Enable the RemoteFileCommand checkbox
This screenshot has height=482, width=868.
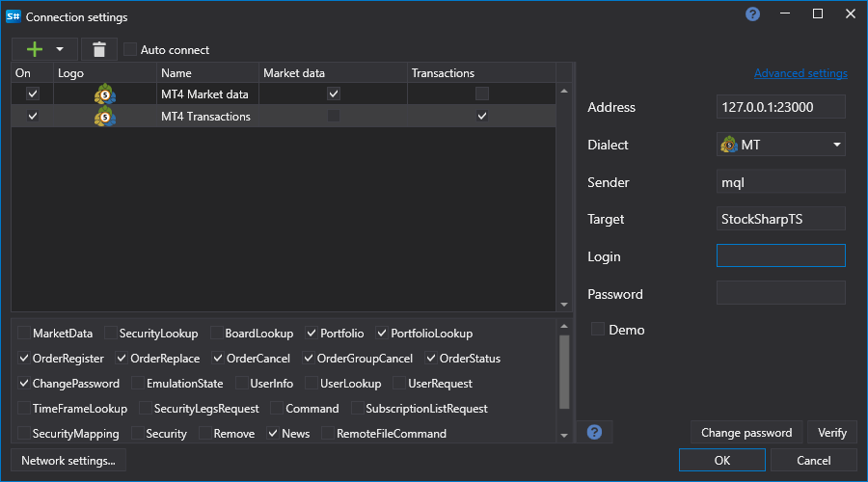point(328,433)
